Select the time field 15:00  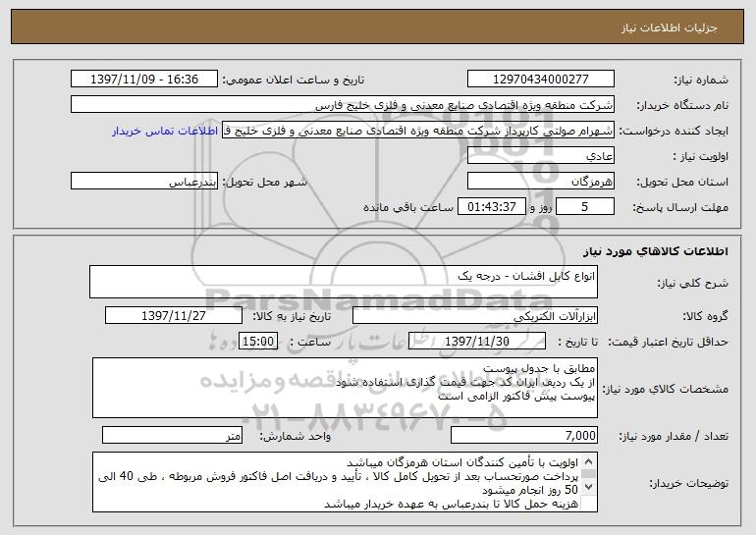coord(258,342)
